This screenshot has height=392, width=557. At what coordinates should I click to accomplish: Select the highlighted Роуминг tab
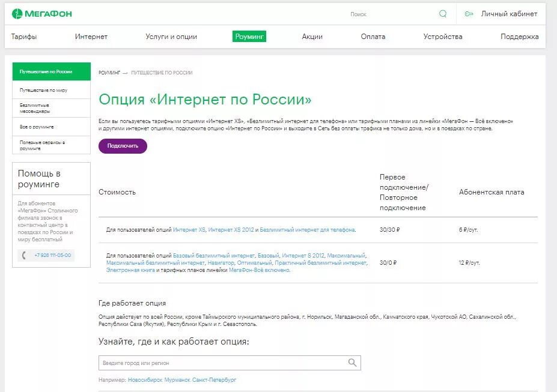pos(249,37)
